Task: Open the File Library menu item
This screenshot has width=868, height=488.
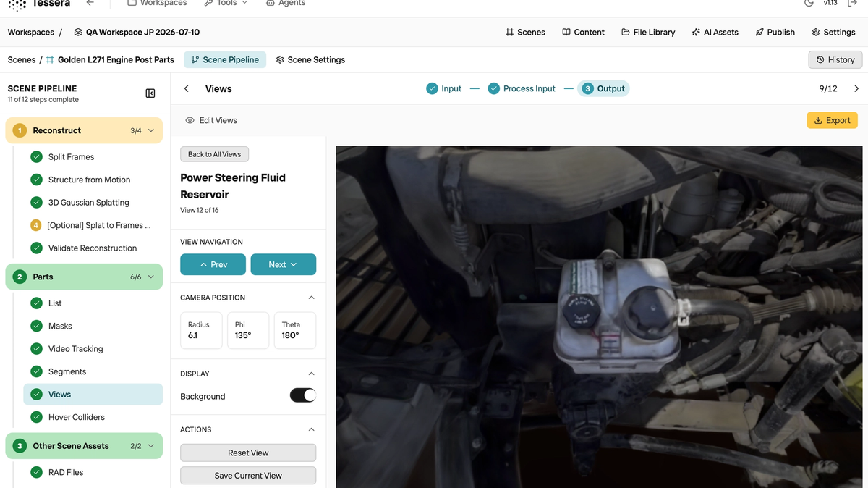Action: [x=648, y=32]
